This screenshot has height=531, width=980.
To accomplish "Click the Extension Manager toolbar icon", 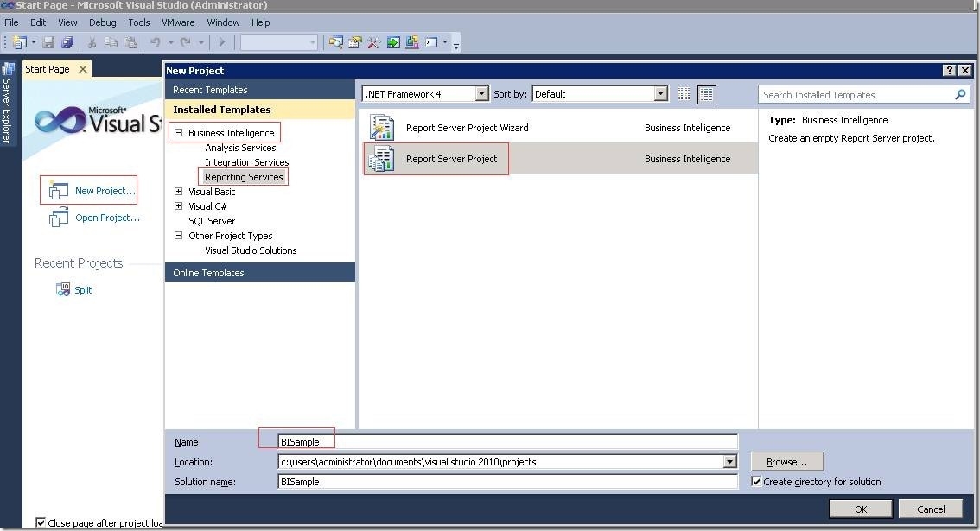I will [412, 42].
